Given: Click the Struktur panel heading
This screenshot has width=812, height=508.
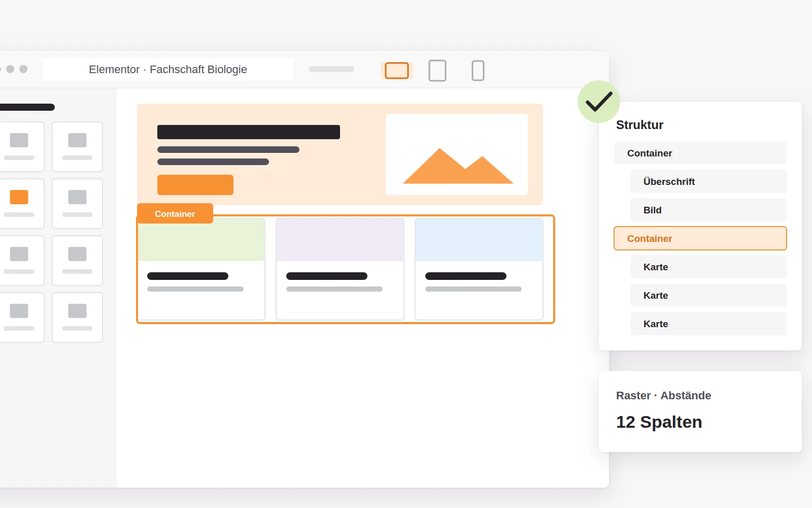Looking at the screenshot, I should coord(639,125).
